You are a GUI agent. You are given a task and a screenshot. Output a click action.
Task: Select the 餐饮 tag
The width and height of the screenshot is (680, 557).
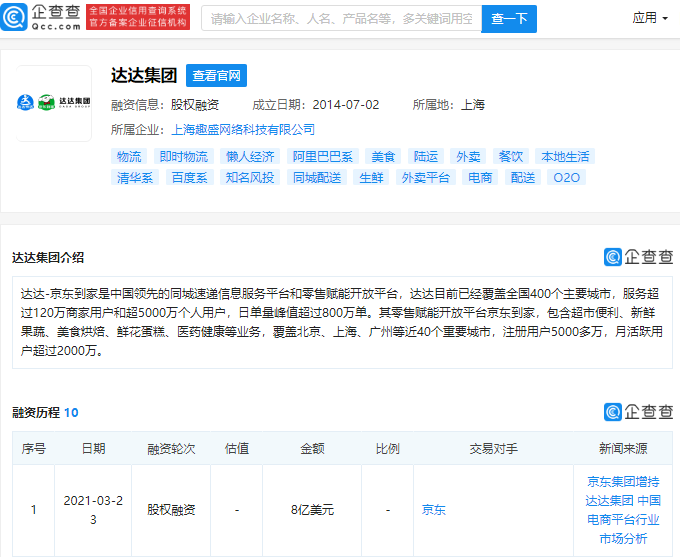coord(510,157)
